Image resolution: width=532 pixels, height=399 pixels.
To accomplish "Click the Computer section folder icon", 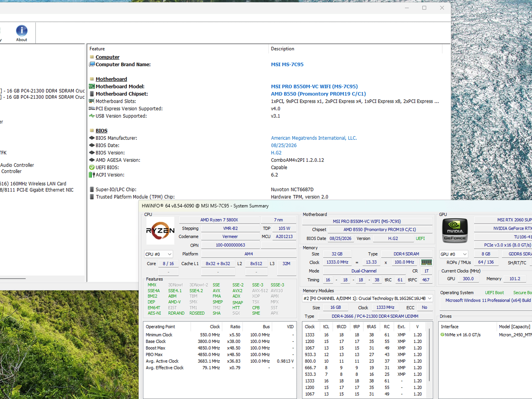I will [x=92, y=57].
